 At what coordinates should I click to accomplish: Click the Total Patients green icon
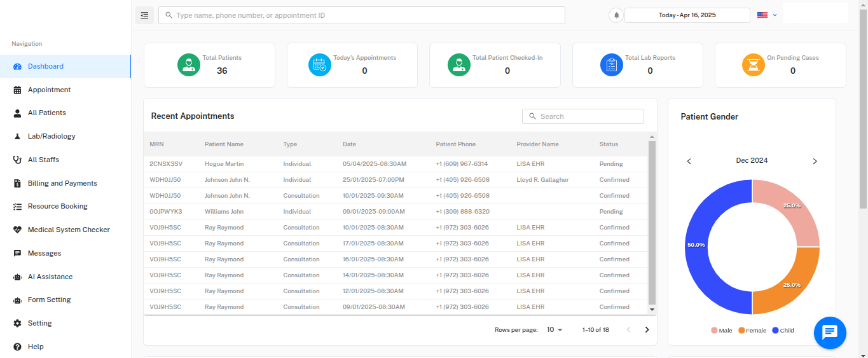pos(189,65)
